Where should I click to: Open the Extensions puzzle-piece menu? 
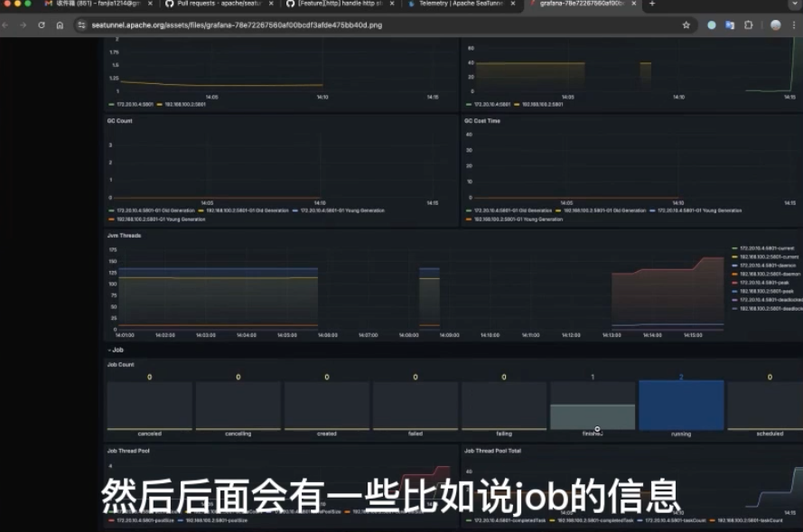coord(748,25)
